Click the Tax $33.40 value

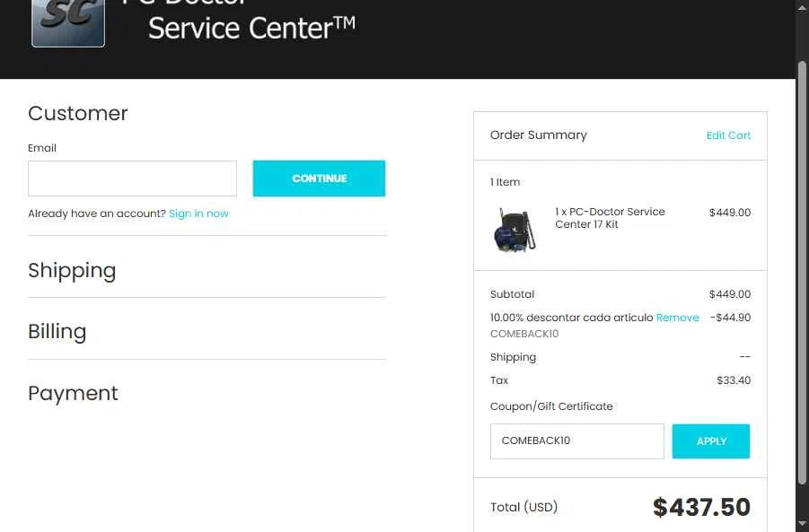pos(734,380)
